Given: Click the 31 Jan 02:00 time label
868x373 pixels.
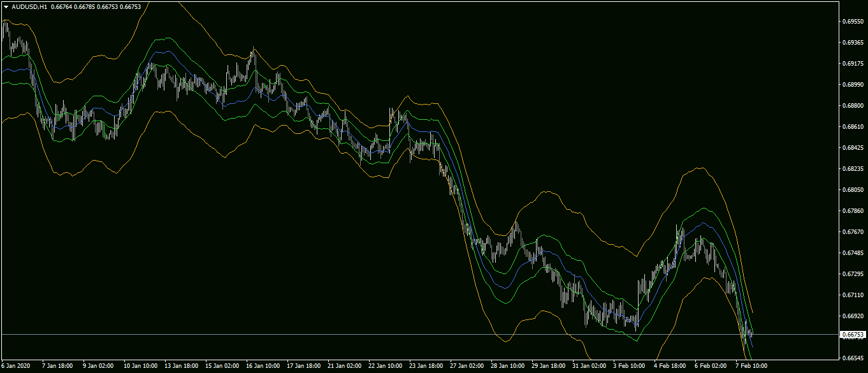Looking at the screenshot, I should click(x=589, y=366).
